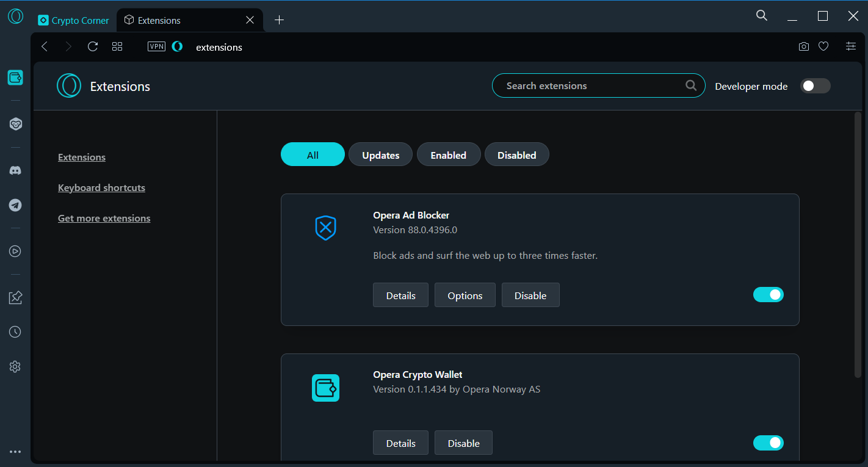Open the Extensions link in left panel

(82, 157)
